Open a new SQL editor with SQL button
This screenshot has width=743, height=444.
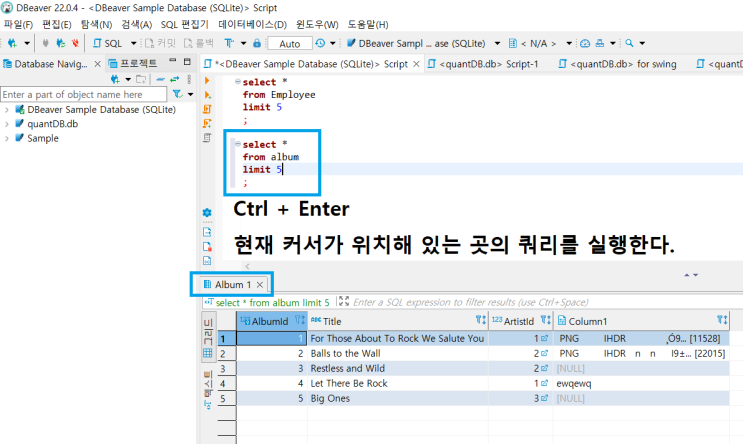point(108,43)
